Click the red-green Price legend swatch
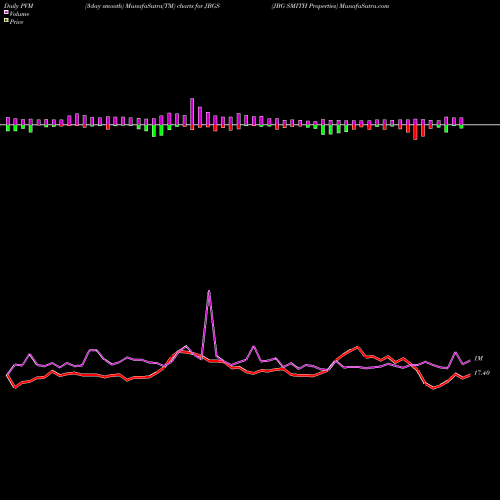 point(6,20)
